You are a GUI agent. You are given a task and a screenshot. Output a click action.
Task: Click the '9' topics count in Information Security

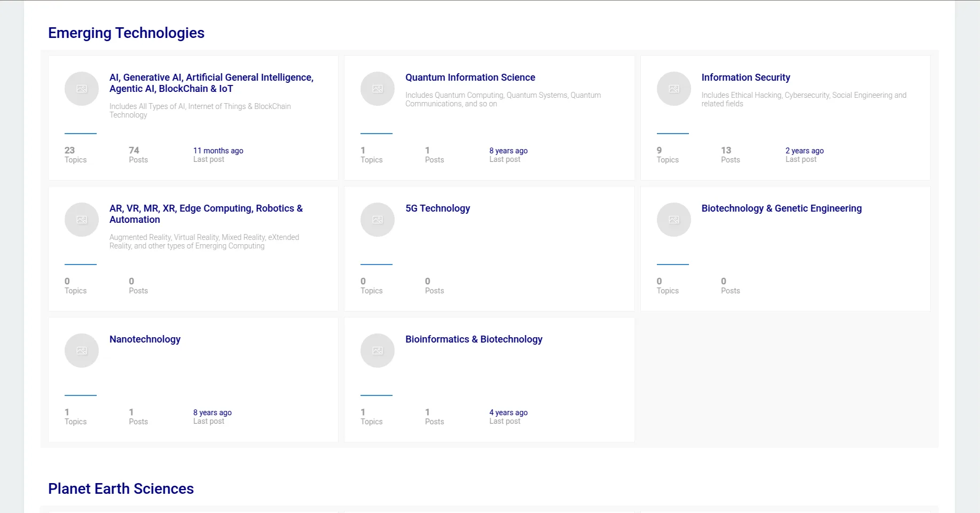click(659, 150)
